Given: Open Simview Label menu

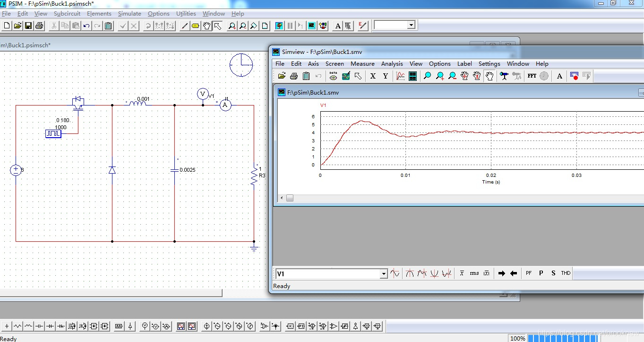Looking at the screenshot, I should pos(464,64).
